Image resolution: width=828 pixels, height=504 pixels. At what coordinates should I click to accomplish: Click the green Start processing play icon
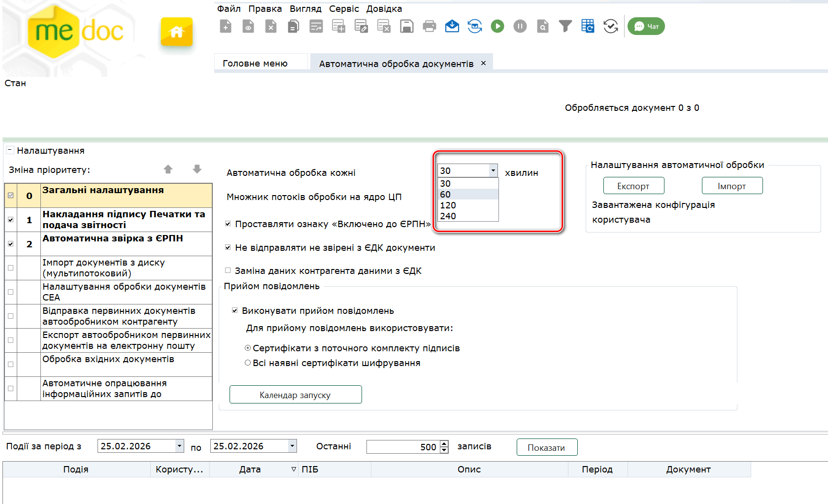(x=497, y=26)
